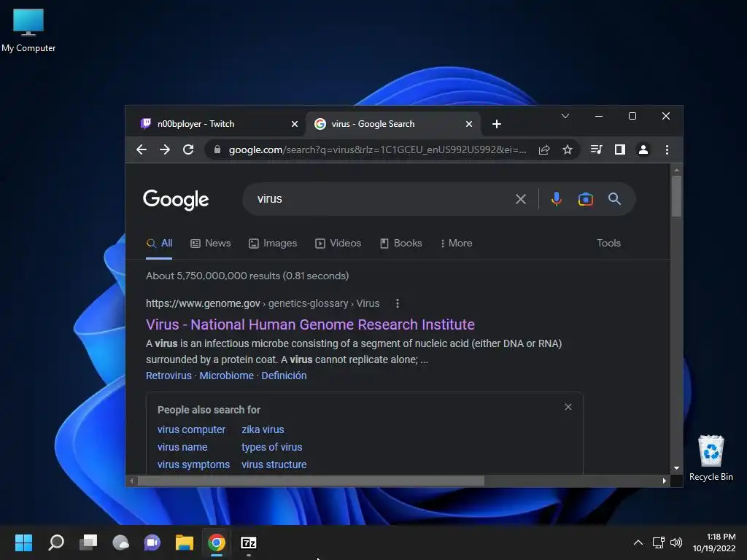Screen dimensions: 747x560
Task: Open options dots beside genome.gov result
Action: [398, 303]
